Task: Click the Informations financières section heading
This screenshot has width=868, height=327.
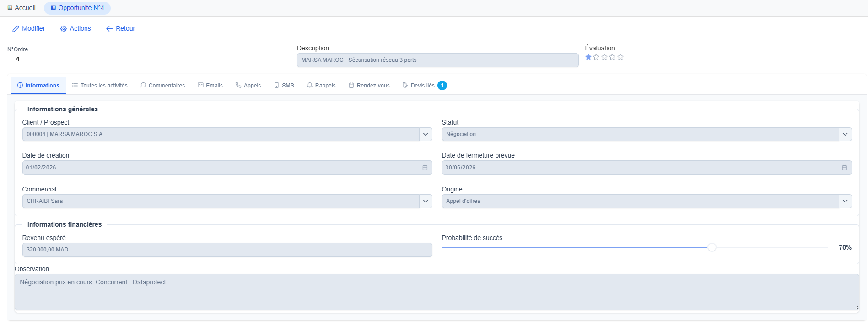Action: pos(65,224)
